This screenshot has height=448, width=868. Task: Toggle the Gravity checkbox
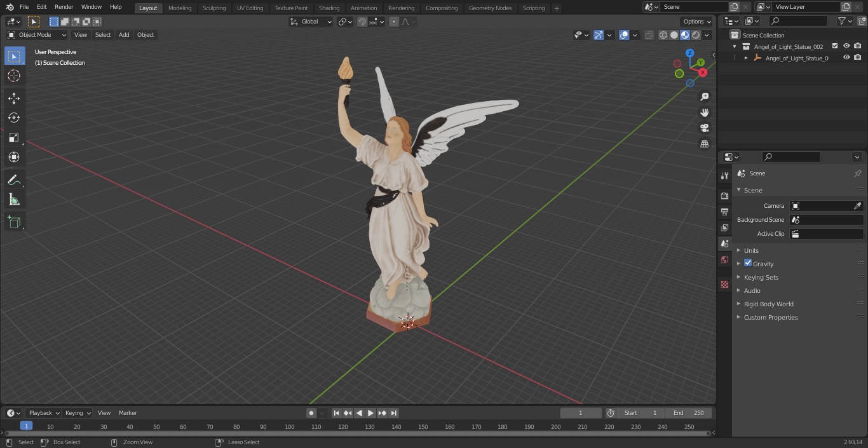pos(748,263)
